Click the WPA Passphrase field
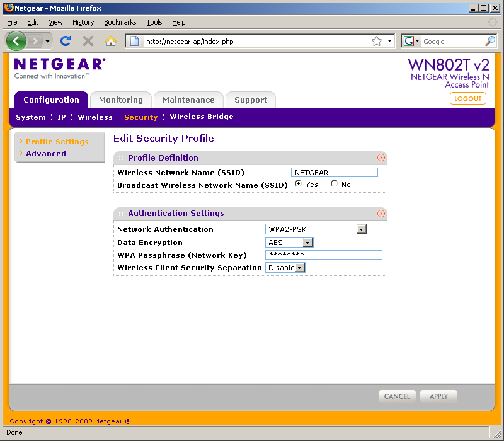 (324, 255)
